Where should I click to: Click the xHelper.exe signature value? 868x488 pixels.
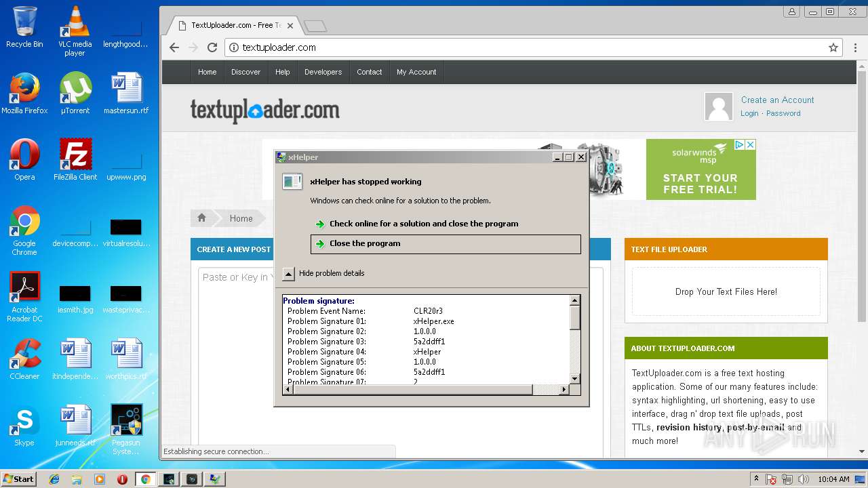433,321
